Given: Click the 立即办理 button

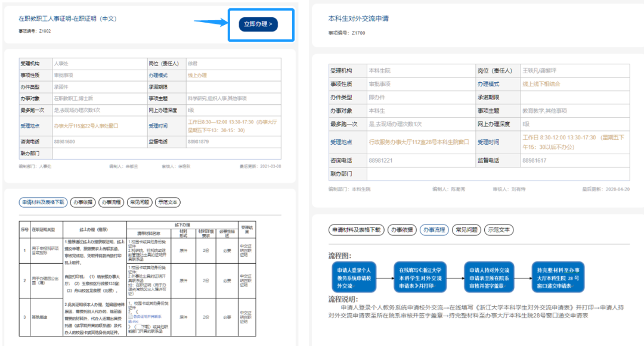Looking at the screenshot, I should (x=258, y=24).
